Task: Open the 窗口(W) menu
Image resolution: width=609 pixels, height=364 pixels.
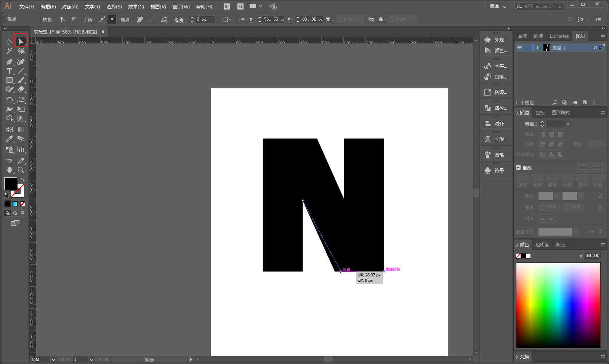Action: pos(181,7)
